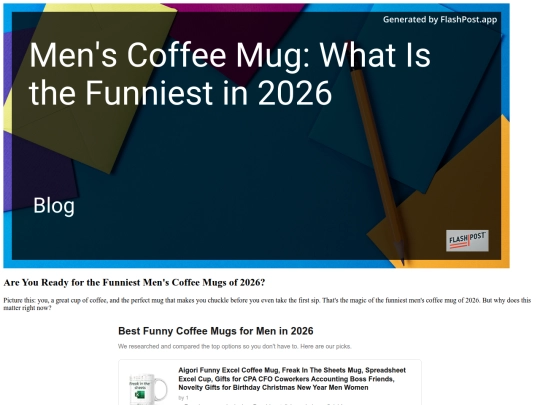Click the 'by 1' byline under the product title

pos(184,398)
